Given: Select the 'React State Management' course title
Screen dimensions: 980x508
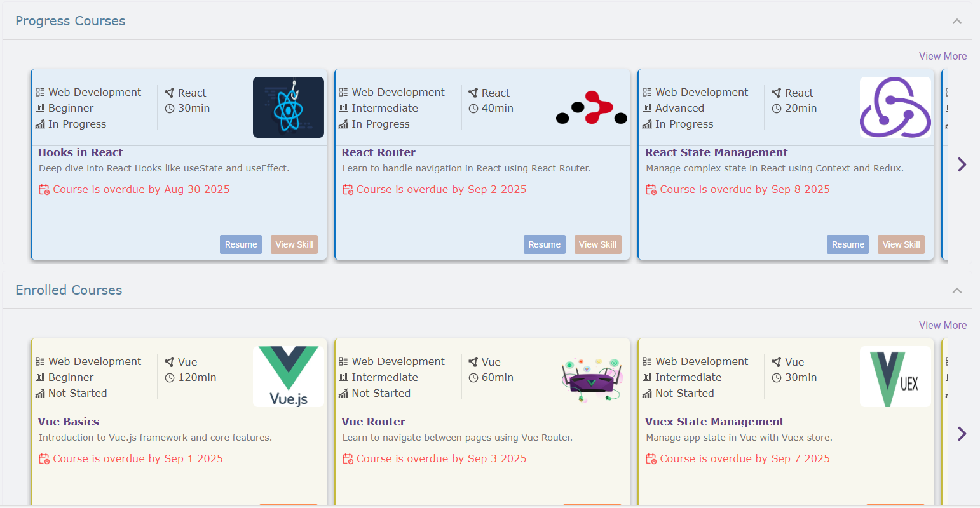Looking at the screenshot, I should pyautogui.click(x=716, y=152).
